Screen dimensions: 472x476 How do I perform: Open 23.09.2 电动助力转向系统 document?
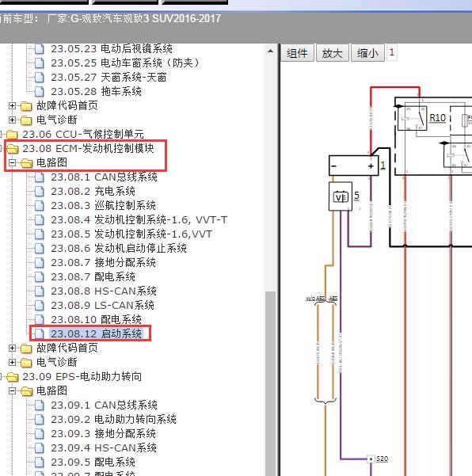point(113,419)
